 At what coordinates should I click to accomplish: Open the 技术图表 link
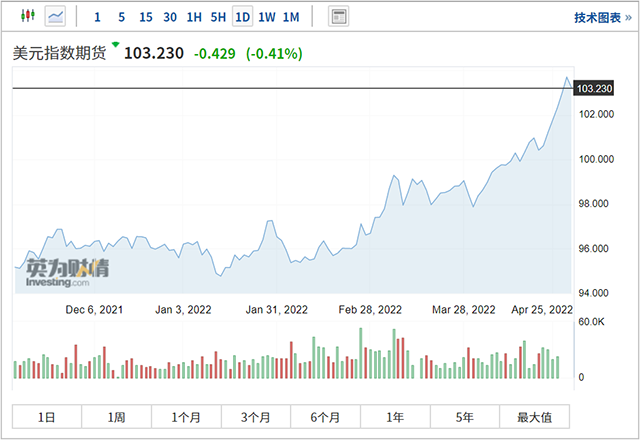click(601, 17)
